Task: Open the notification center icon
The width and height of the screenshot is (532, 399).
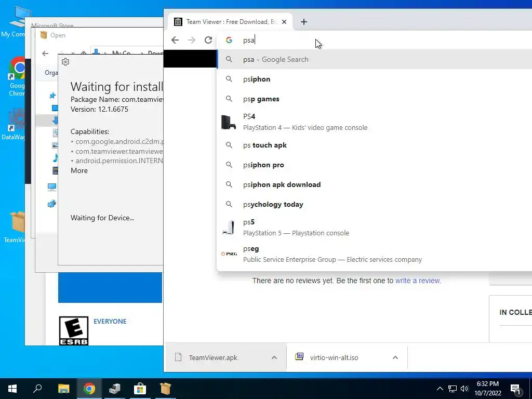Action: (x=515, y=389)
